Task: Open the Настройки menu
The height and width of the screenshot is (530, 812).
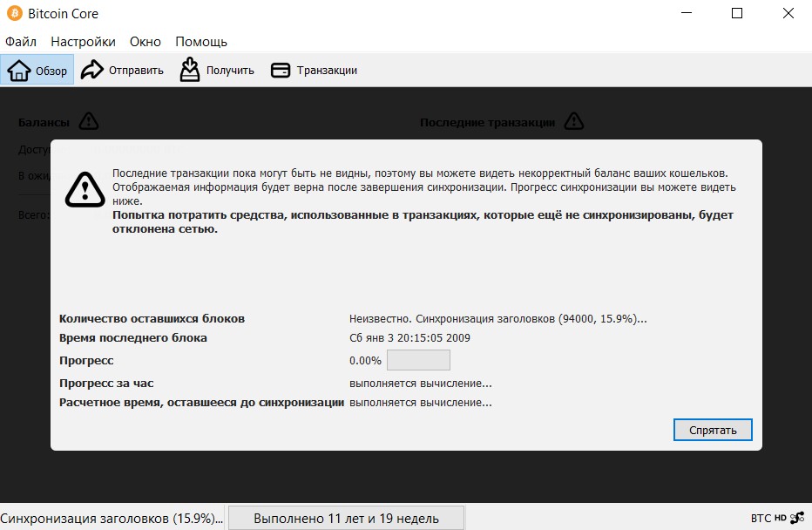Action: pyautogui.click(x=83, y=41)
